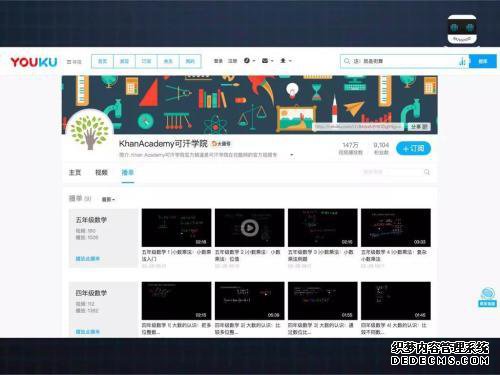Click the chart icon inside the search box
The image size is (500, 375).
pos(462,61)
